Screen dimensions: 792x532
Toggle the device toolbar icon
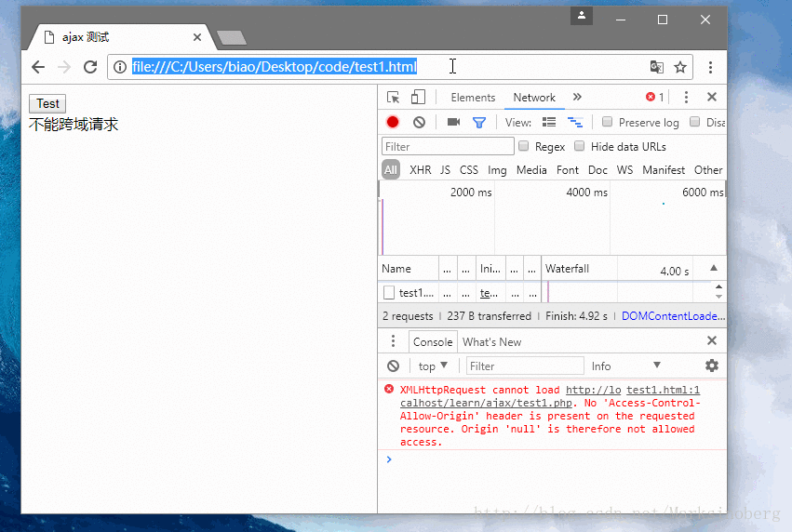tap(418, 98)
